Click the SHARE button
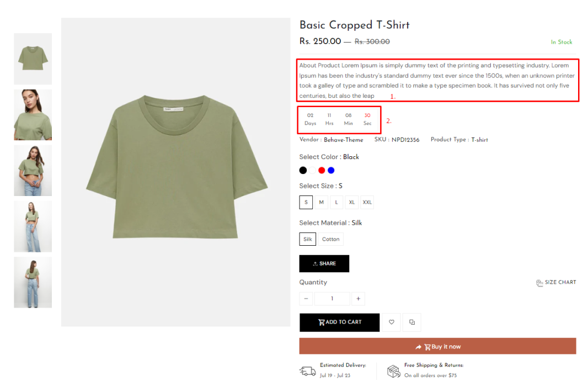588x386 pixels. pos(324,263)
